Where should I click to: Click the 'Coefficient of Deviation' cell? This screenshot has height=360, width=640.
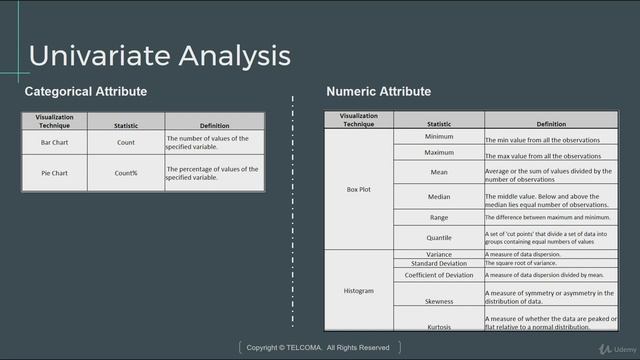[439, 275]
